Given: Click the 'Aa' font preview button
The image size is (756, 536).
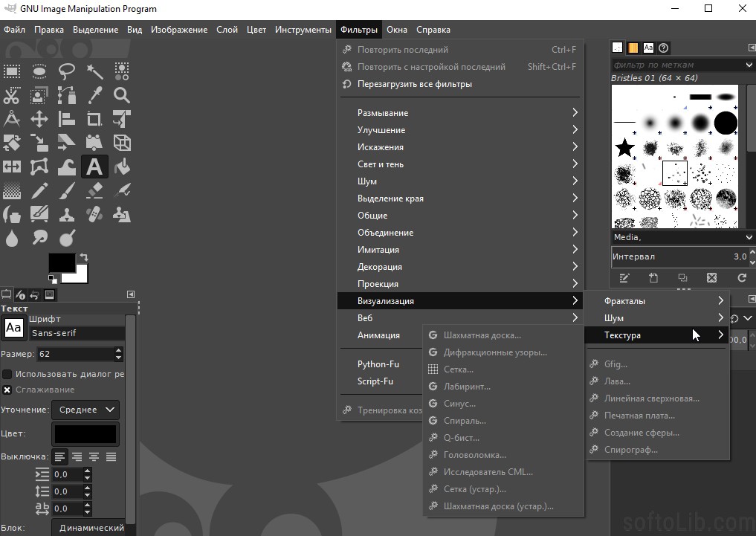Looking at the screenshot, I should [x=13, y=328].
